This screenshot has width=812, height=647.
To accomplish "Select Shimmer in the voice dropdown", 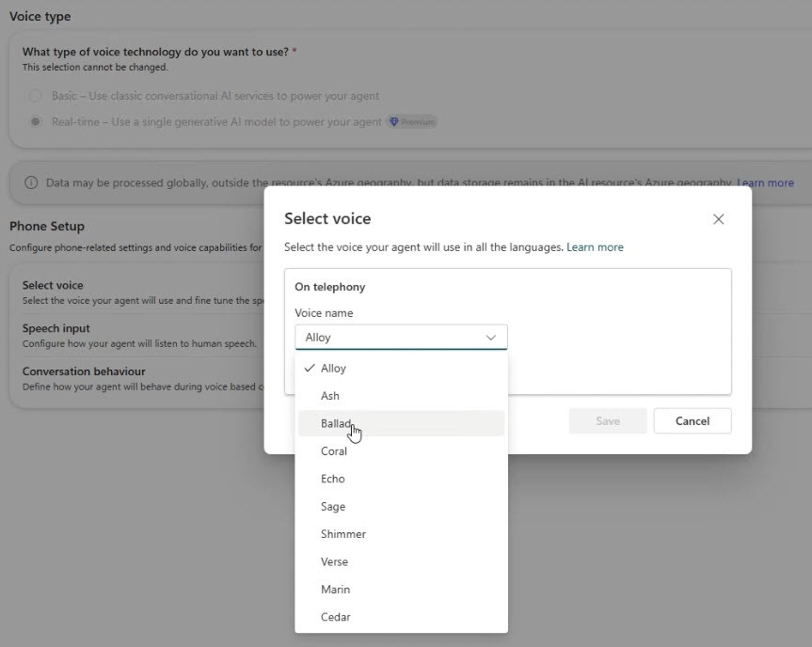I will point(401,534).
